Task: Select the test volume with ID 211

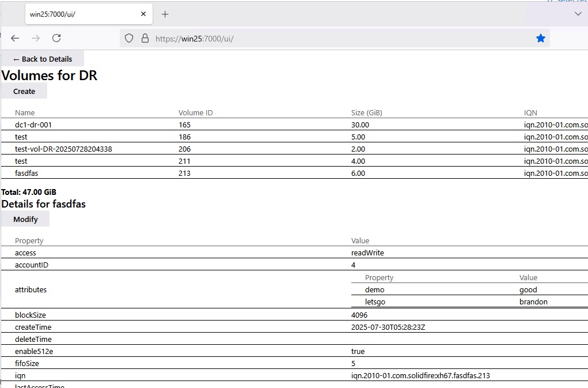Action: [x=294, y=161]
